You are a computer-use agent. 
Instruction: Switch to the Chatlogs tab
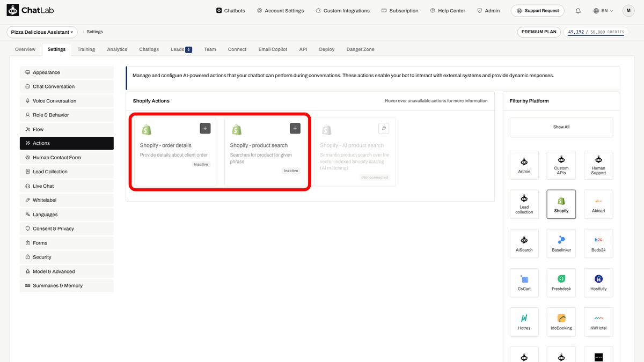pos(149,49)
